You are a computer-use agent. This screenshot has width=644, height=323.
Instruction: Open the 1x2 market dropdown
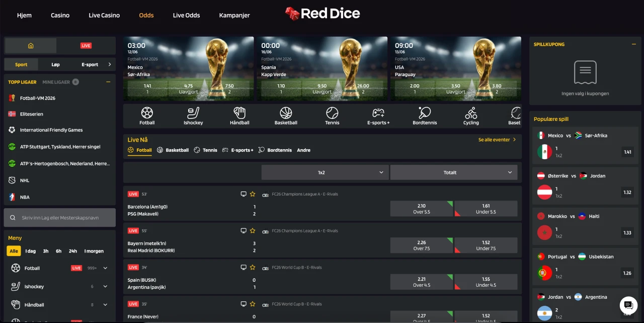pyautogui.click(x=325, y=172)
